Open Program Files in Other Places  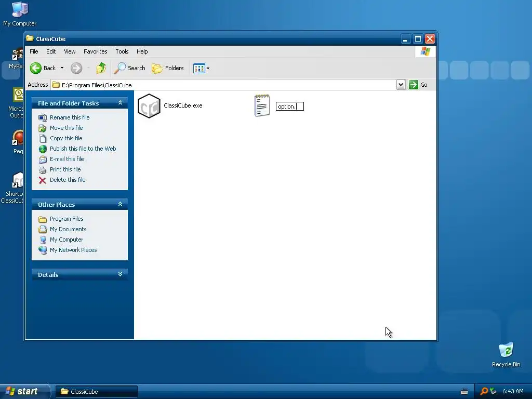66,219
